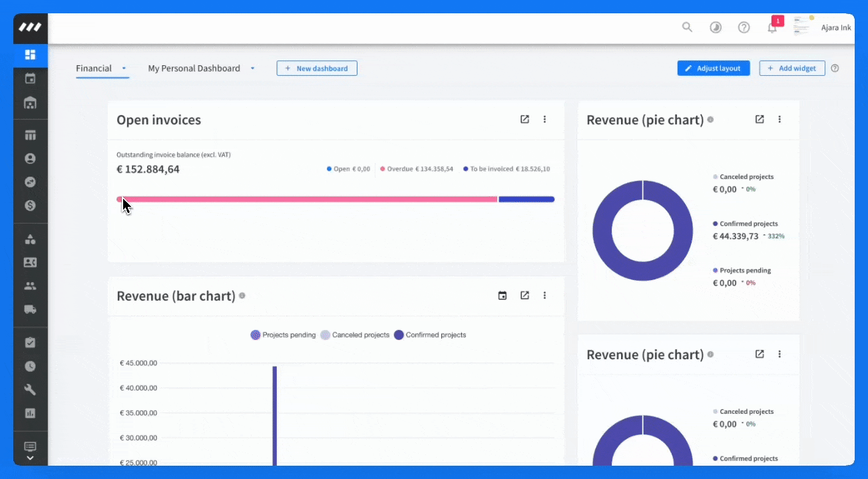The image size is (868, 479).
Task: Toggle Canceled projects bar chart legend
Action: pyautogui.click(x=355, y=335)
